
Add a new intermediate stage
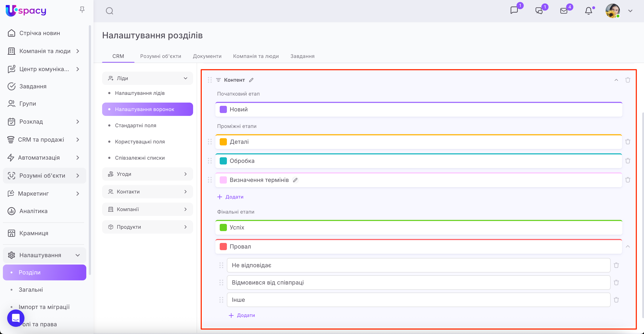point(230,197)
